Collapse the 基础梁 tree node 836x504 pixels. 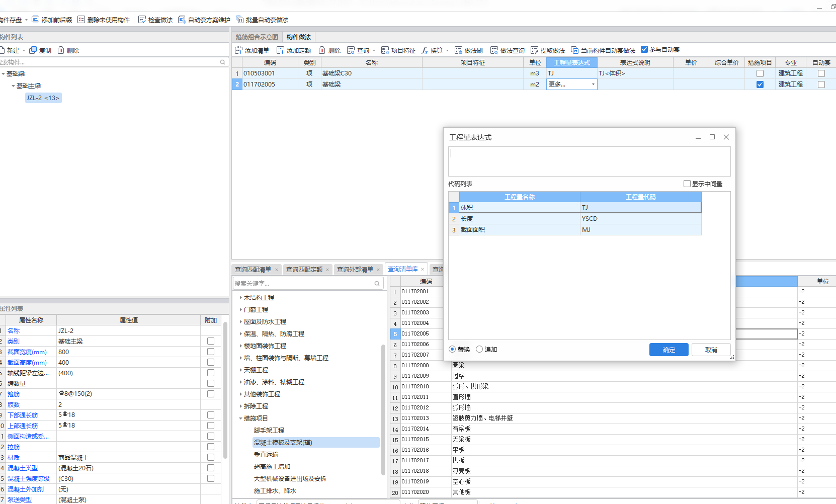point(3,74)
